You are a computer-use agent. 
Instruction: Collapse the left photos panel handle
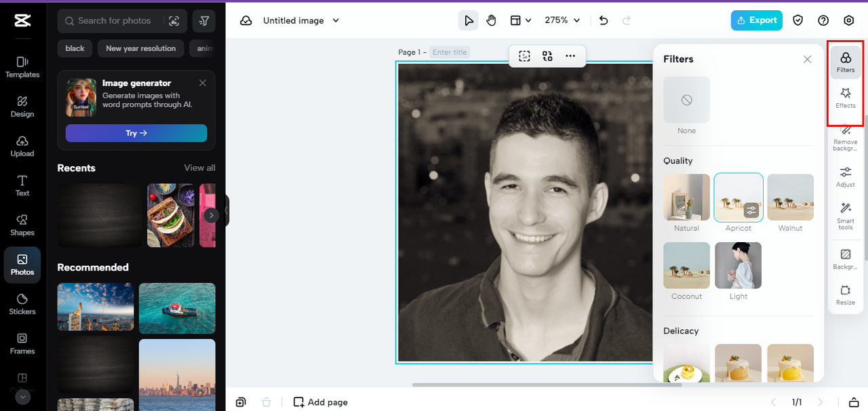[x=227, y=210]
